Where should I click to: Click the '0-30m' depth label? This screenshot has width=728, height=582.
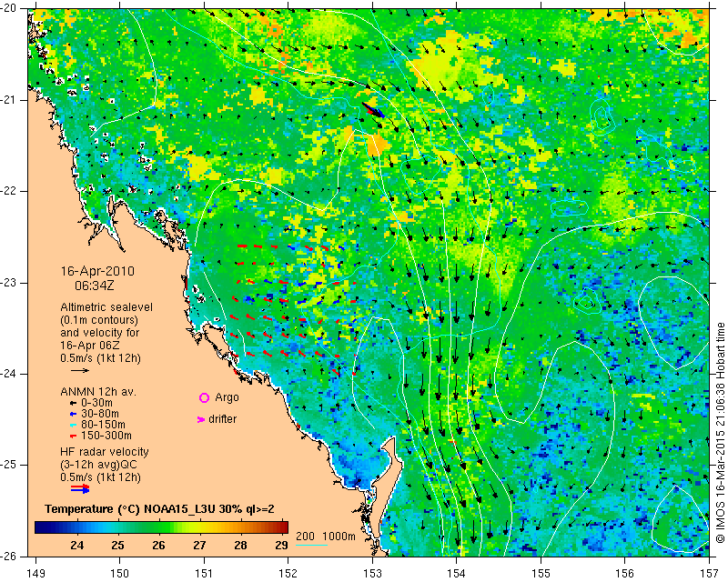click(96, 403)
